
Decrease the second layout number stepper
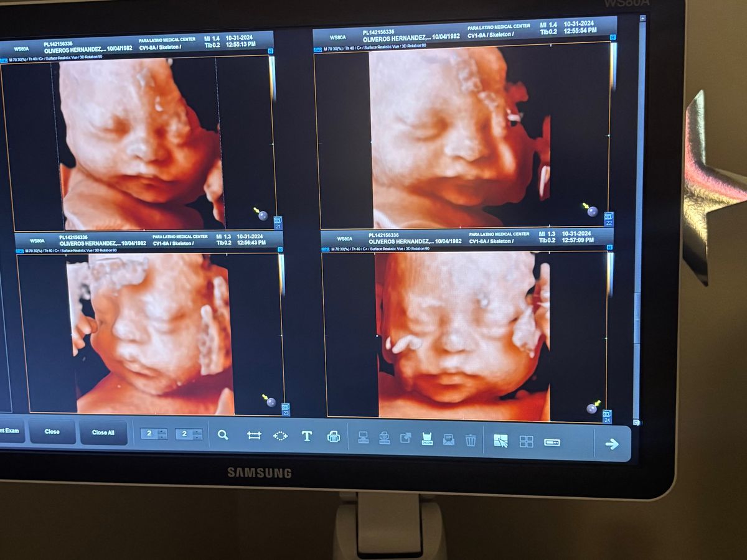(x=197, y=437)
